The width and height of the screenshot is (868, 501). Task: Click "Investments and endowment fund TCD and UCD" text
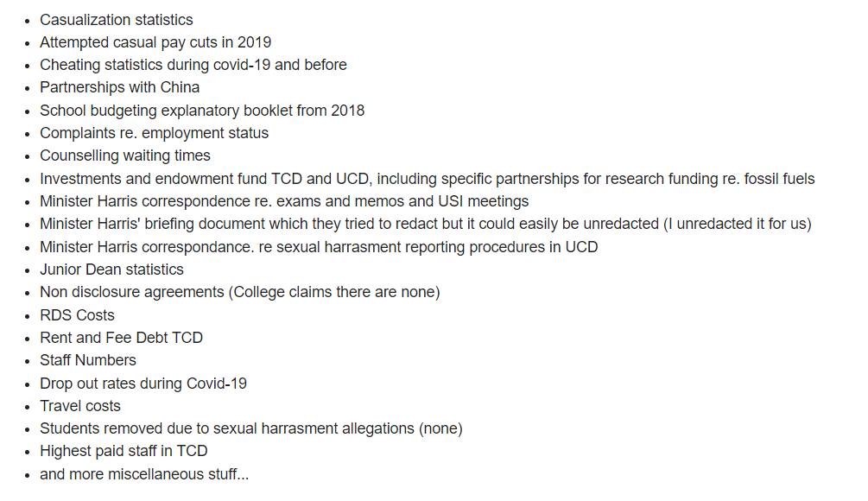click(x=205, y=179)
